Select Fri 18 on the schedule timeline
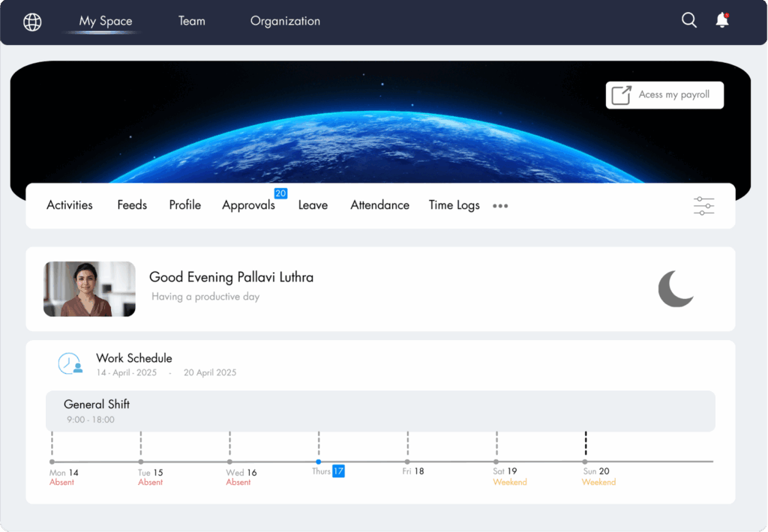This screenshot has height=532, width=768. (x=413, y=471)
